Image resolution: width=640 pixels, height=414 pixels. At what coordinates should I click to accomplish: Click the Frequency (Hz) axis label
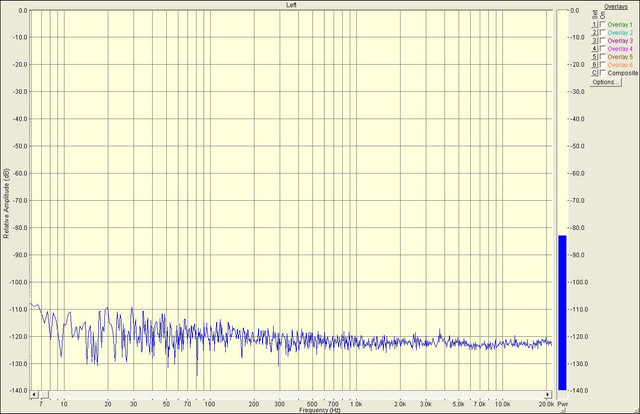coord(319,410)
